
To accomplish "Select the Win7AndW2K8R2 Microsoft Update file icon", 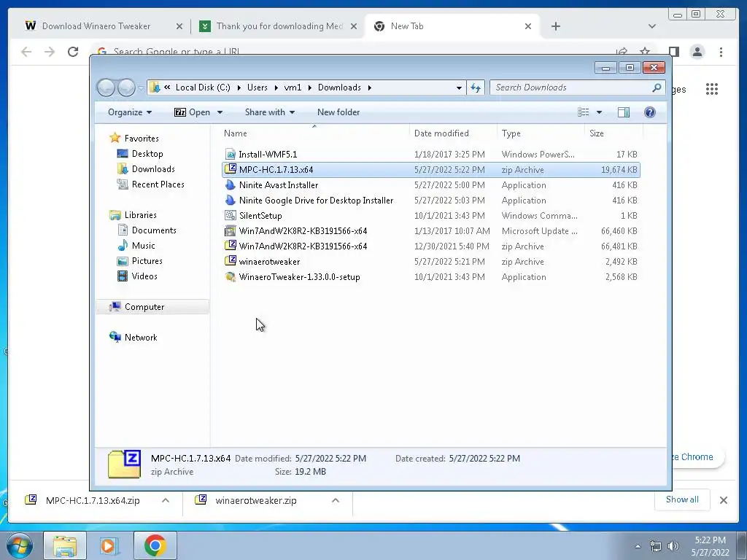I will click(x=231, y=231).
